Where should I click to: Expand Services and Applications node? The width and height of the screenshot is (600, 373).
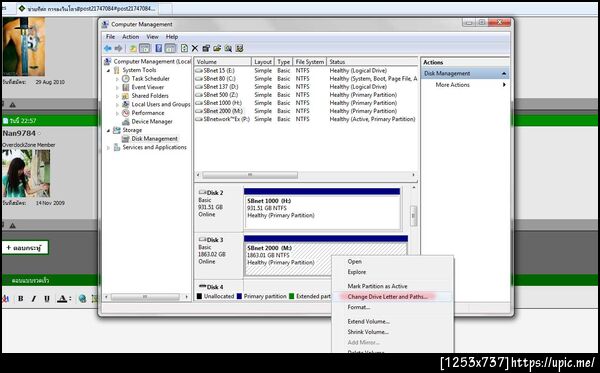(108, 148)
